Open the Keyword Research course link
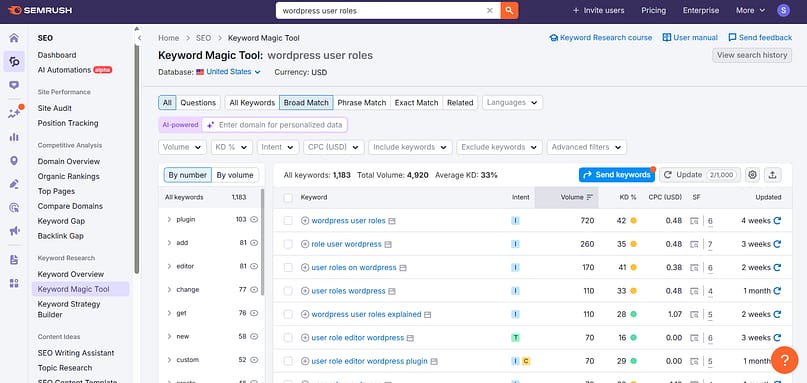Image resolution: width=807 pixels, height=383 pixels. 601,38
